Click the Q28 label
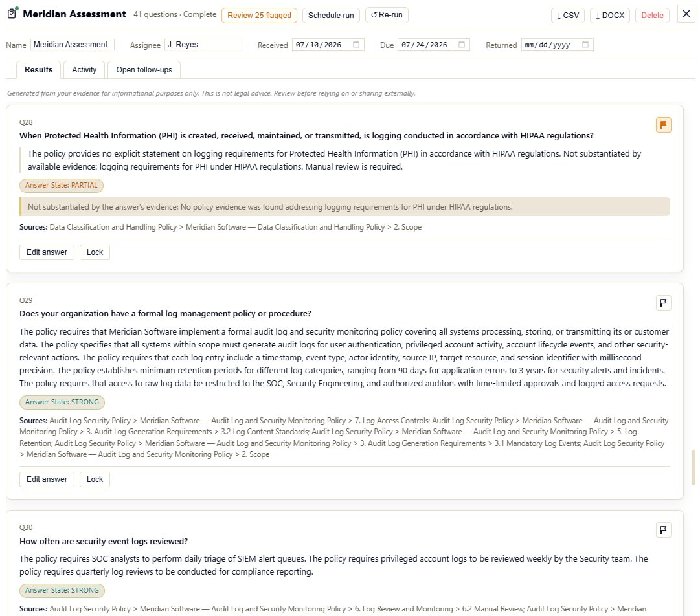 pyautogui.click(x=26, y=122)
